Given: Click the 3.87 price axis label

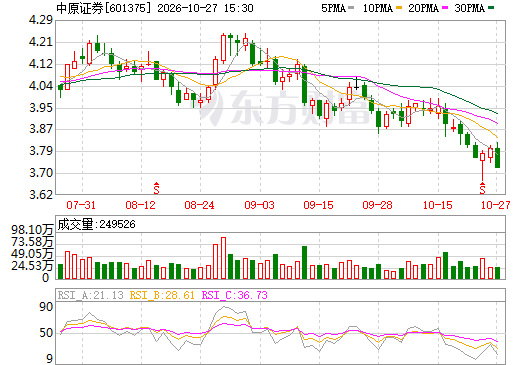Looking at the screenshot, I should [x=41, y=129].
